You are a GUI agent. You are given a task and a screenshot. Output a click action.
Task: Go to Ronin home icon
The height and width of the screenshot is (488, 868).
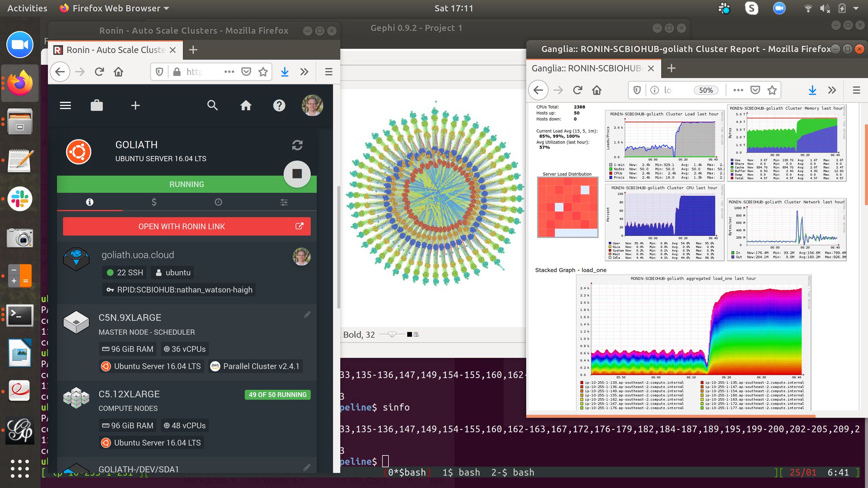246,105
